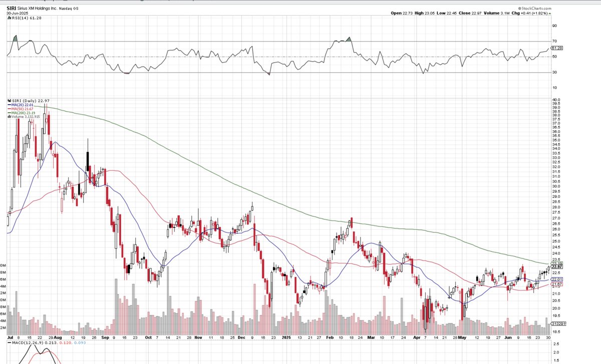Viewport: 601px width, 364px height.
Task: Click the 25.0 price axis label
Action: pos(555,241)
